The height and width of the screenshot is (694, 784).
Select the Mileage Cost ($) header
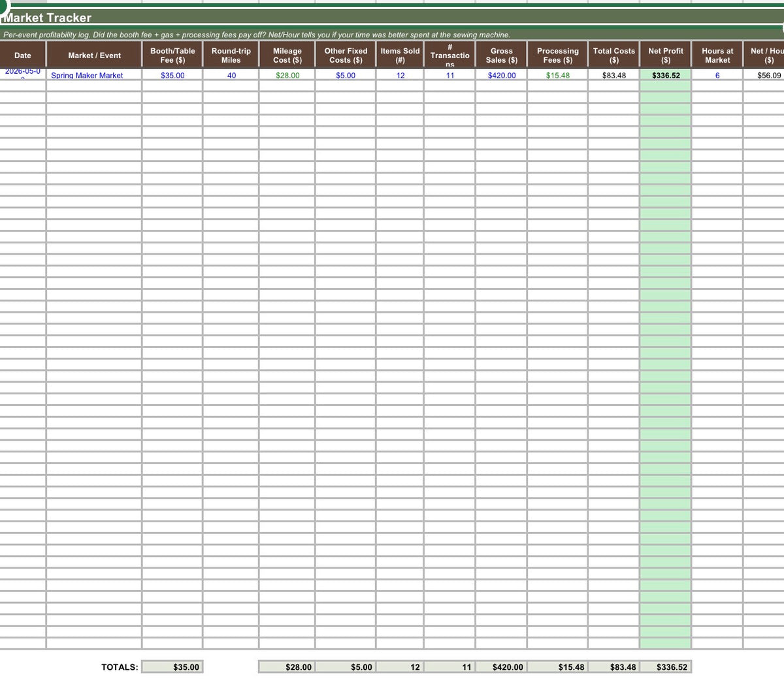pyautogui.click(x=287, y=55)
